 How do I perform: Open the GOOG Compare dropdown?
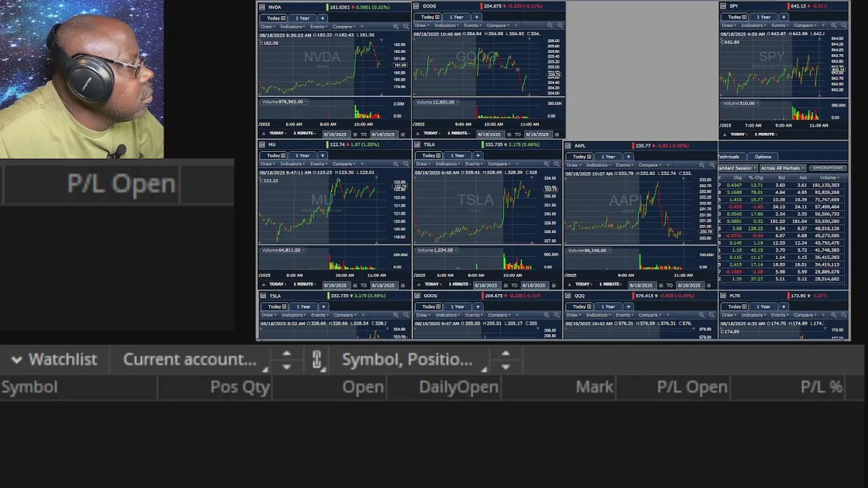click(498, 25)
